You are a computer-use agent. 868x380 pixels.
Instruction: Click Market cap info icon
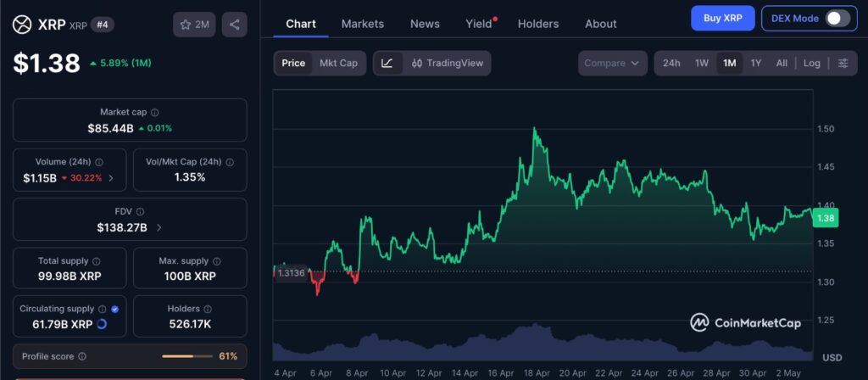(155, 113)
